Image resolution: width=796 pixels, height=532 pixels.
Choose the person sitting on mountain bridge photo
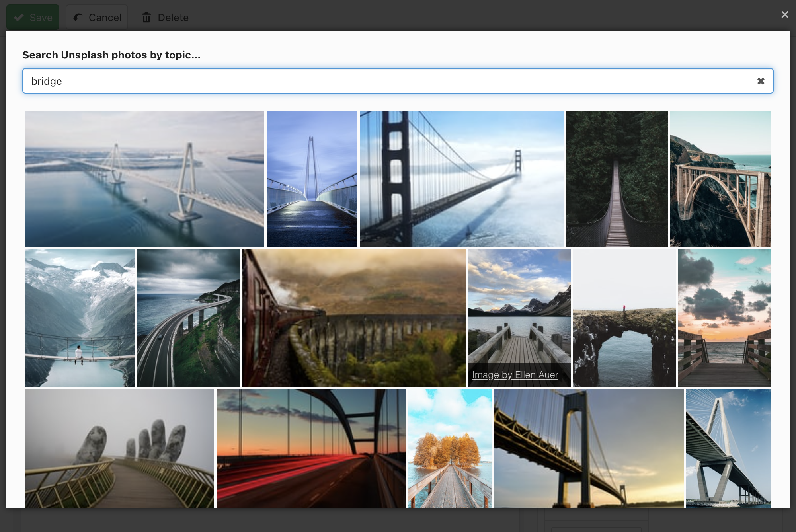79,318
